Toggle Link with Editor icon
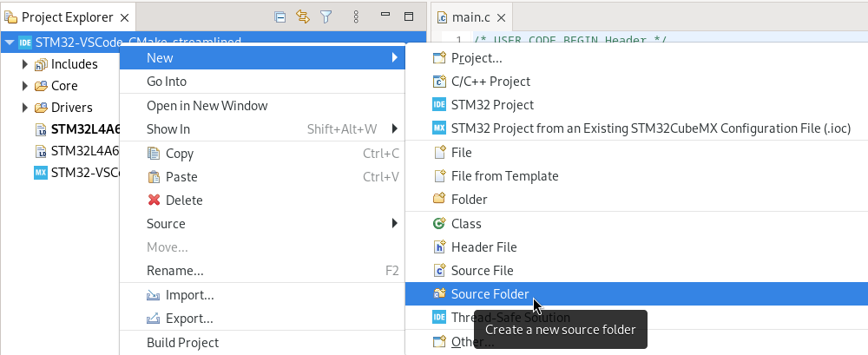The width and height of the screenshot is (868, 355). point(303,16)
